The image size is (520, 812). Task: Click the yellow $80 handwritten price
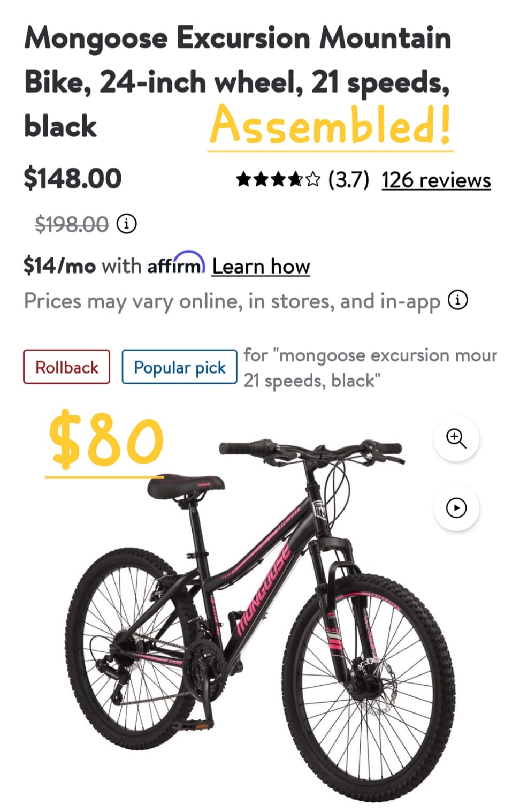106,440
